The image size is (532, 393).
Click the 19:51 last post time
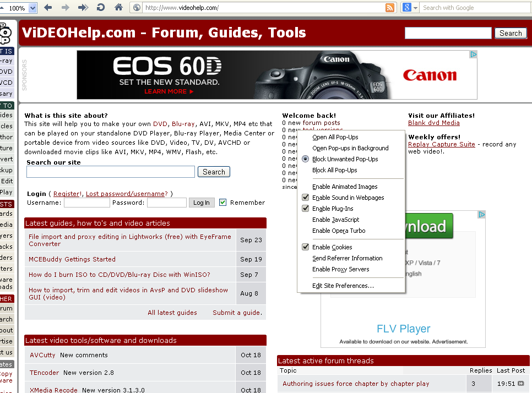(x=506, y=384)
